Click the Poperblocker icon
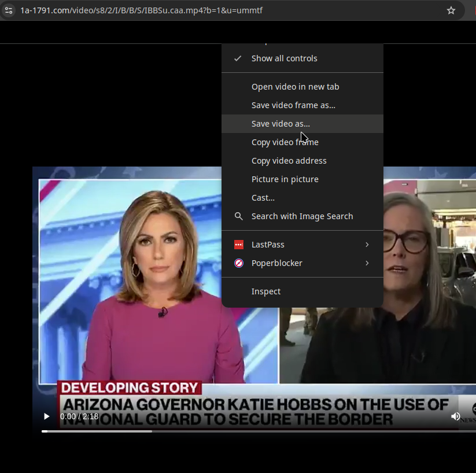The height and width of the screenshot is (473, 476). click(239, 263)
